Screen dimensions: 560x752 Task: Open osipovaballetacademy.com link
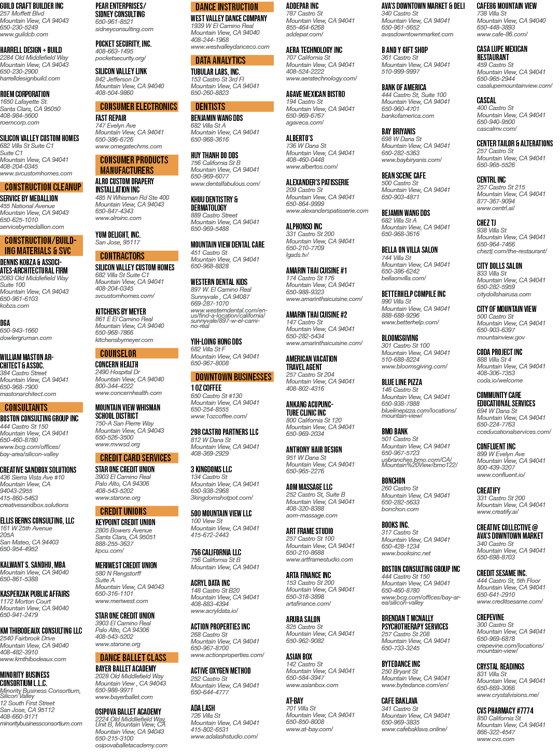click(x=131, y=745)
